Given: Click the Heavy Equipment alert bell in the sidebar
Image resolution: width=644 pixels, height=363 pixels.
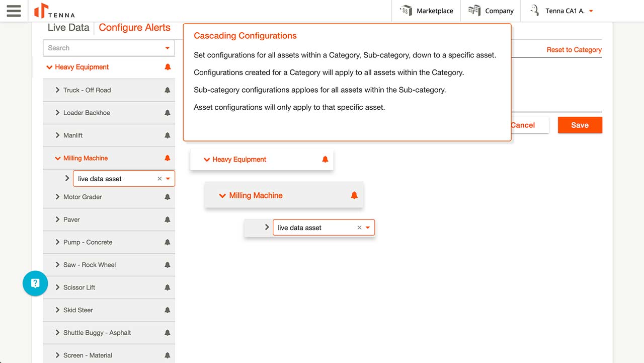Looking at the screenshot, I should coord(168,67).
